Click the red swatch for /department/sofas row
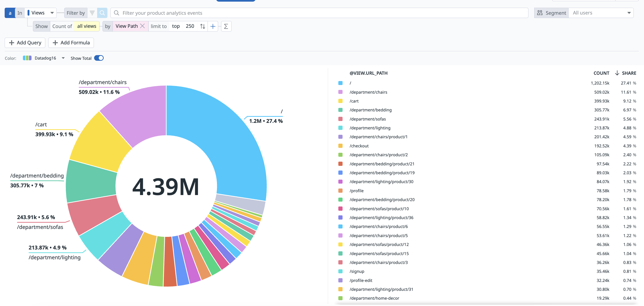The width and height of the screenshot is (644, 306). click(x=340, y=119)
